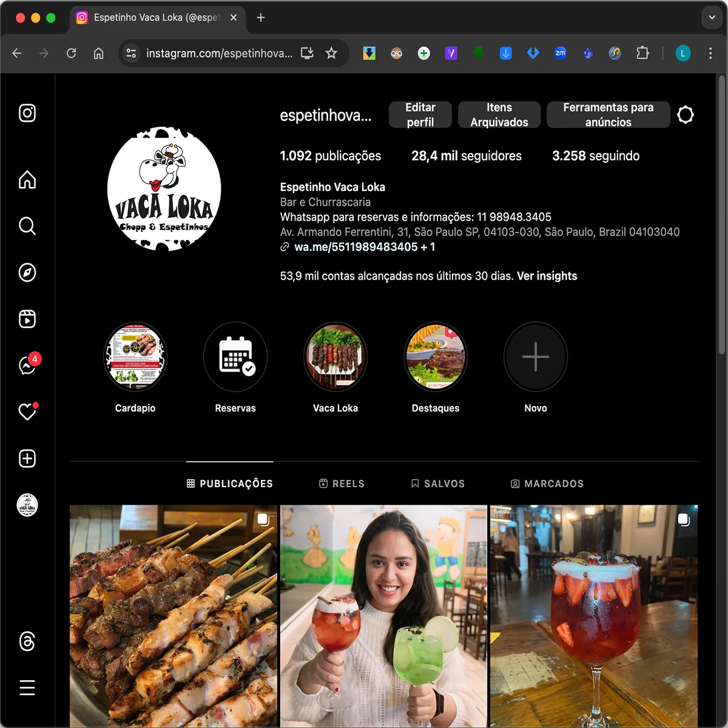Viewport: 728px width, 728px height.
Task: Open Explore compass icon in sidebar
Action: [27, 272]
